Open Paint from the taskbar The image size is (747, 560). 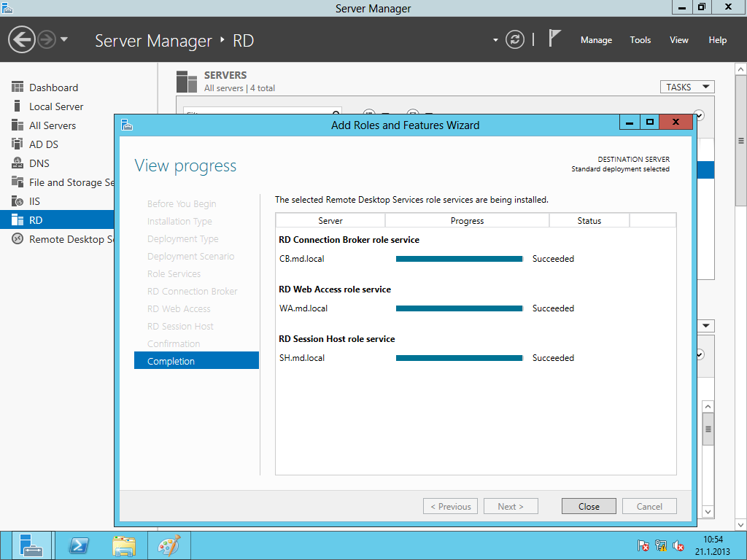coord(169,545)
